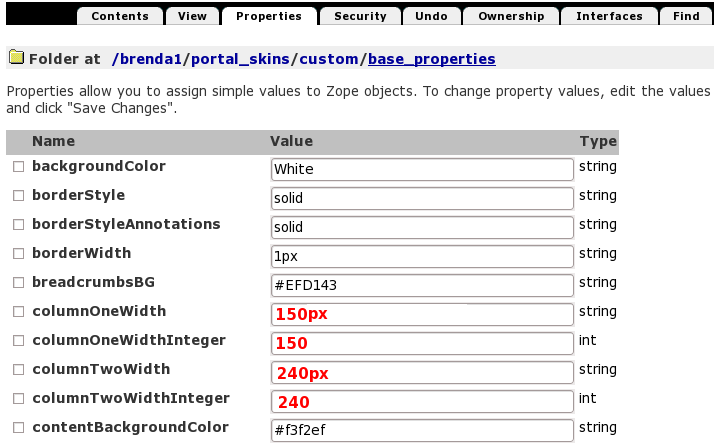Image resolution: width=722 pixels, height=446 pixels.
Task: Tick the borderStyle property checkbox
Action: [18, 197]
